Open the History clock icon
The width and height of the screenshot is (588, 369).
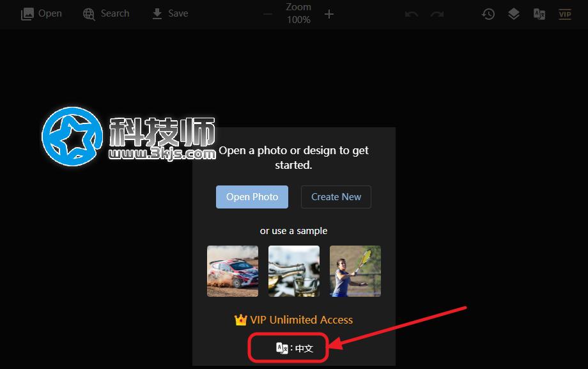[488, 14]
